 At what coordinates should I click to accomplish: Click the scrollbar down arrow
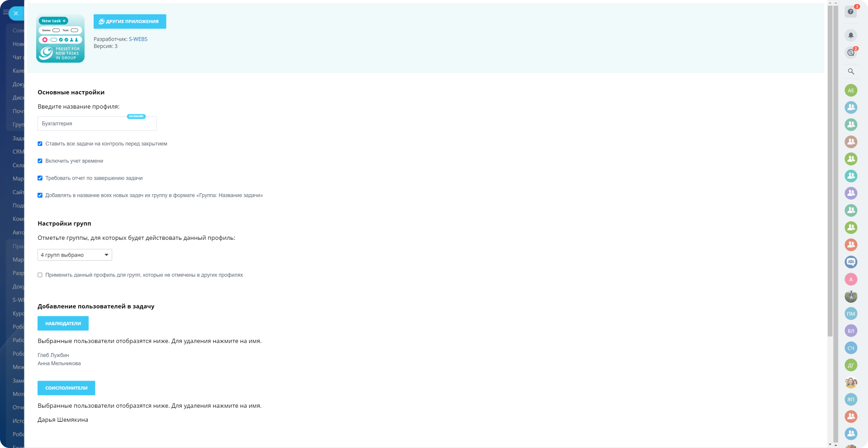pyautogui.click(x=830, y=445)
